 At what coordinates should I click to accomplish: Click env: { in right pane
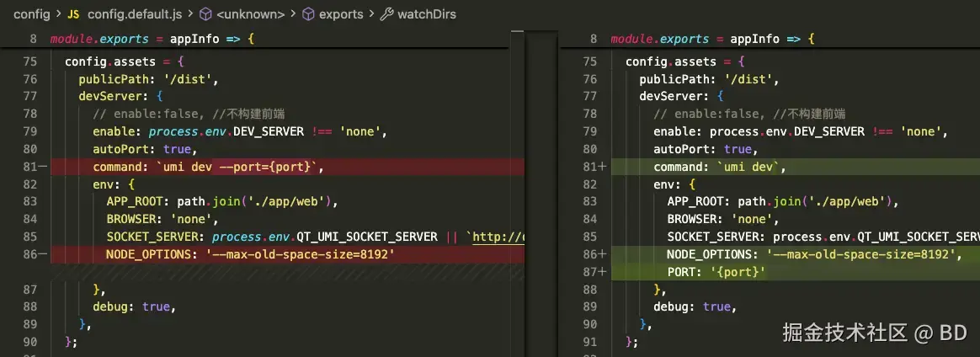coord(674,184)
